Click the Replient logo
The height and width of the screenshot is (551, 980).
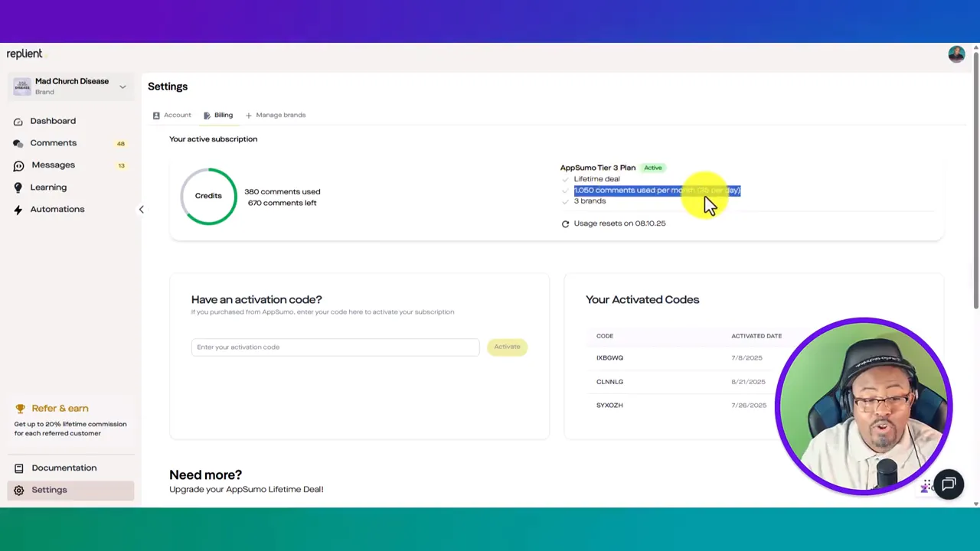[24, 54]
